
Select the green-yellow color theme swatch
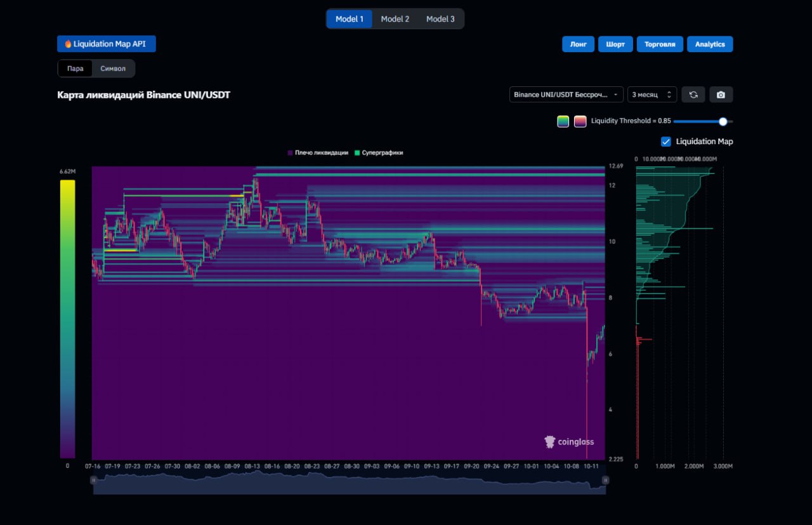coord(563,121)
